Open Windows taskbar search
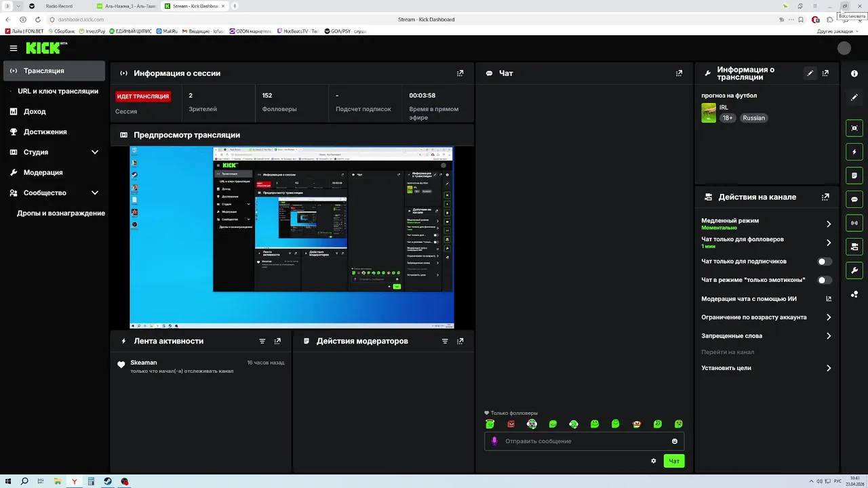Screen dimensions: 868x488 [24, 481]
